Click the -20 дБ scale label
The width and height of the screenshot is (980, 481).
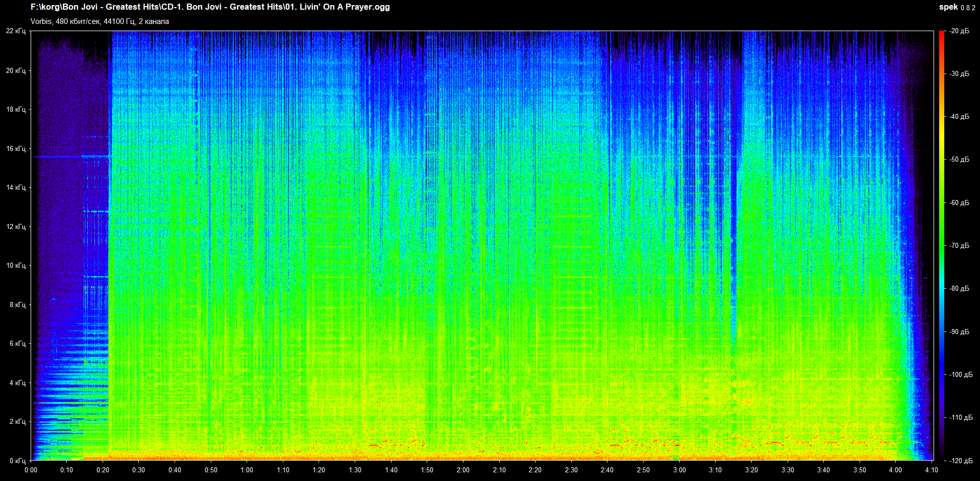[x=959, y=31]
